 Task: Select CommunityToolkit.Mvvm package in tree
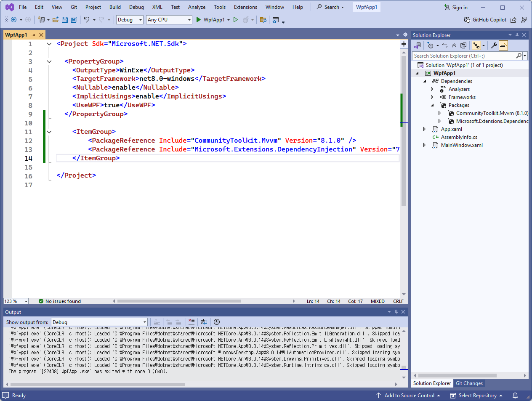(x=492, y=113)
